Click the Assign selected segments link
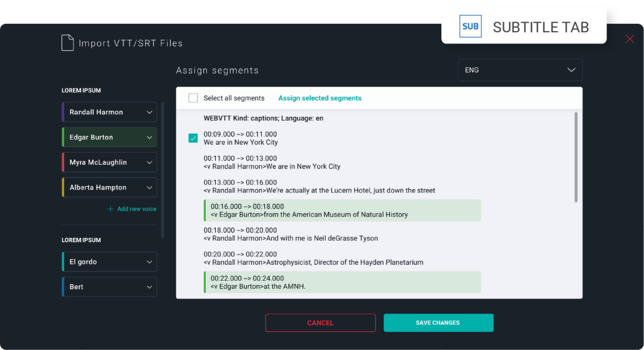The image size is (644, 350). 320,98
